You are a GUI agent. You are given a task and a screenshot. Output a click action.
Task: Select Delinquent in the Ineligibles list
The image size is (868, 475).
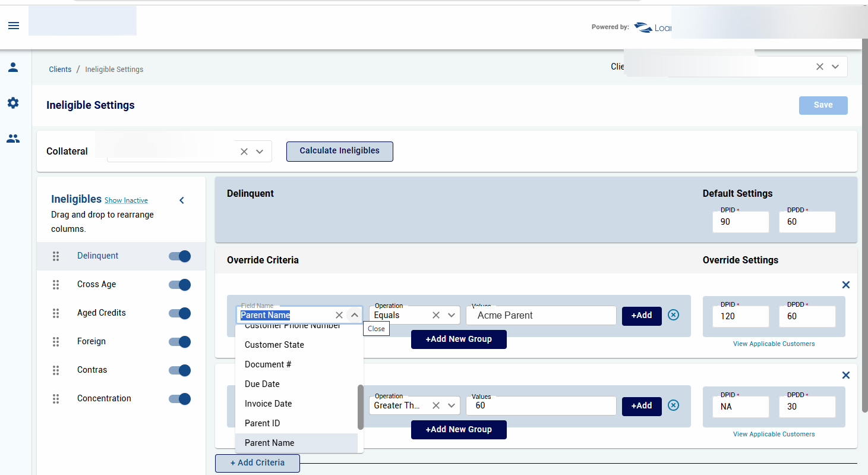(x=98, y=256)
